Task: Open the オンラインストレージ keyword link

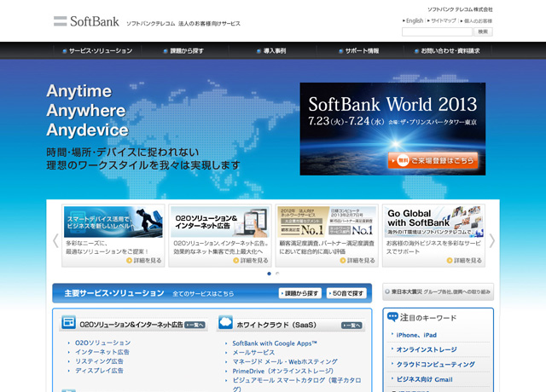Action: [427, 349]
